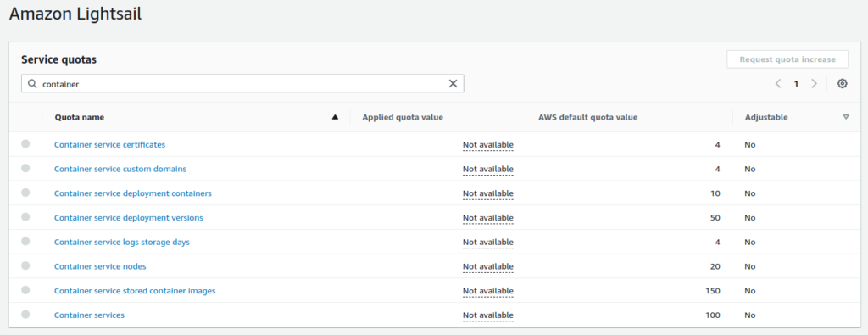The height and width of the screenshot is (335, 868).
Task: Click Adjustable 'No' for Container services row
Action: click(x=750, y=315)
